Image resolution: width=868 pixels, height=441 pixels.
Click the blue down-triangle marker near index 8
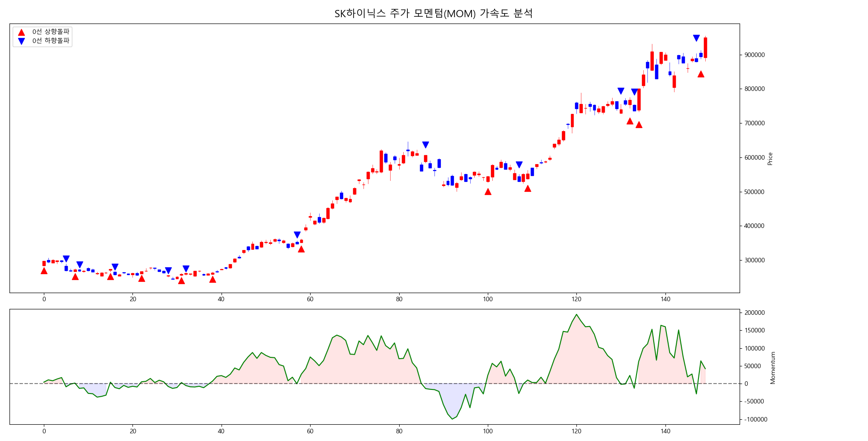(80, 265)
